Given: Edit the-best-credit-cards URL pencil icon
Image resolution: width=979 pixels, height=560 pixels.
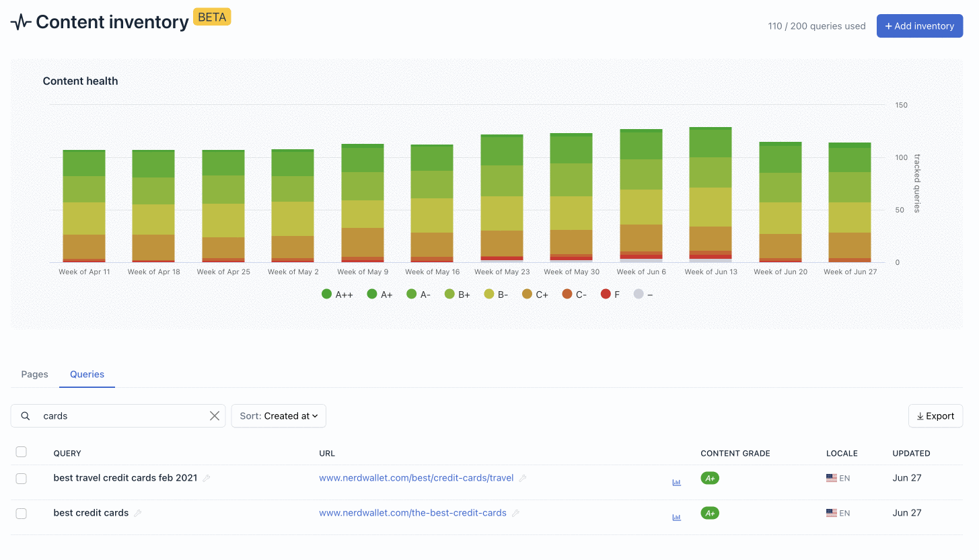Looking at the screenshot, I should [x=515, y=513].
